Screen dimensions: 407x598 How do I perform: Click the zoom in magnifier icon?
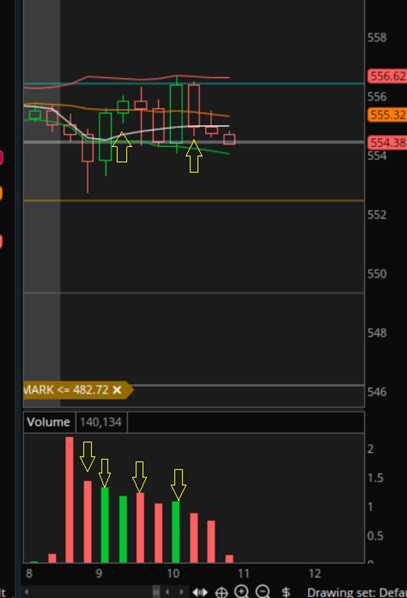pyautogui.click(x=241, y=592)
